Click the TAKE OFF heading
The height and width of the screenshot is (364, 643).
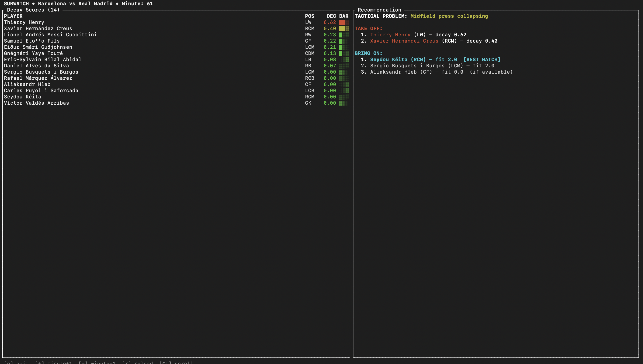click(x=368, y=29)
